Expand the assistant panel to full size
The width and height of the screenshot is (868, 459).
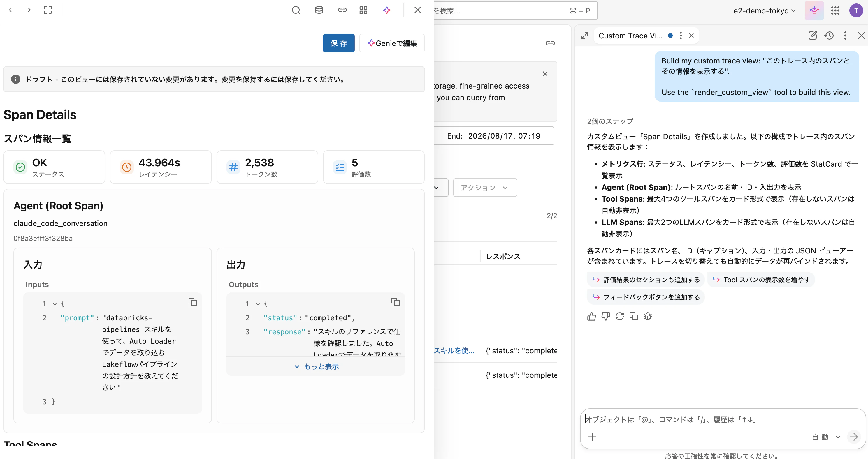pos(585,36)
